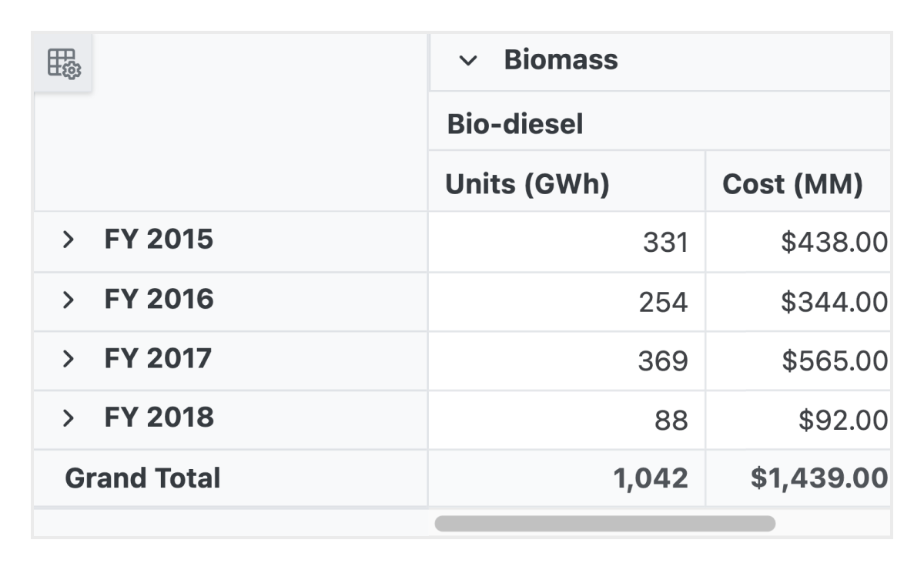
Task: Click the horizontal scrollbar thumb
Action: click(604, 524)
